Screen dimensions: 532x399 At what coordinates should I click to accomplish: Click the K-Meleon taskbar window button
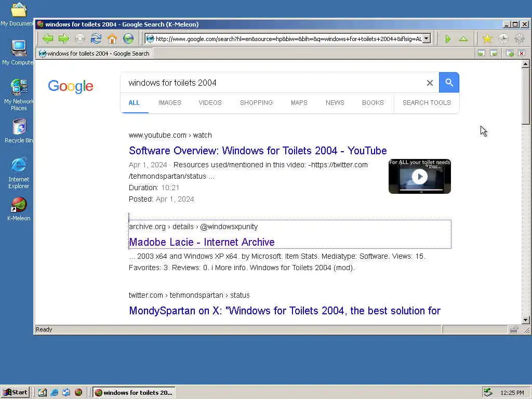[134, 393]
